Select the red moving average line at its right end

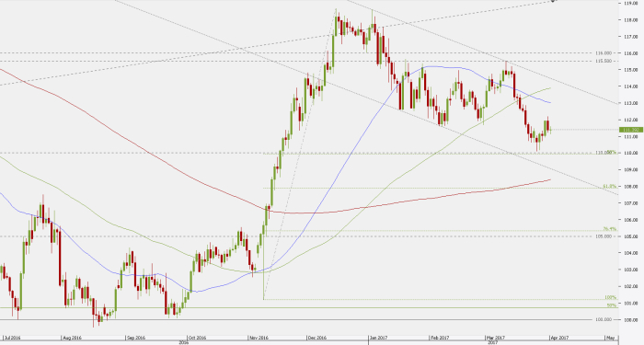549,179
